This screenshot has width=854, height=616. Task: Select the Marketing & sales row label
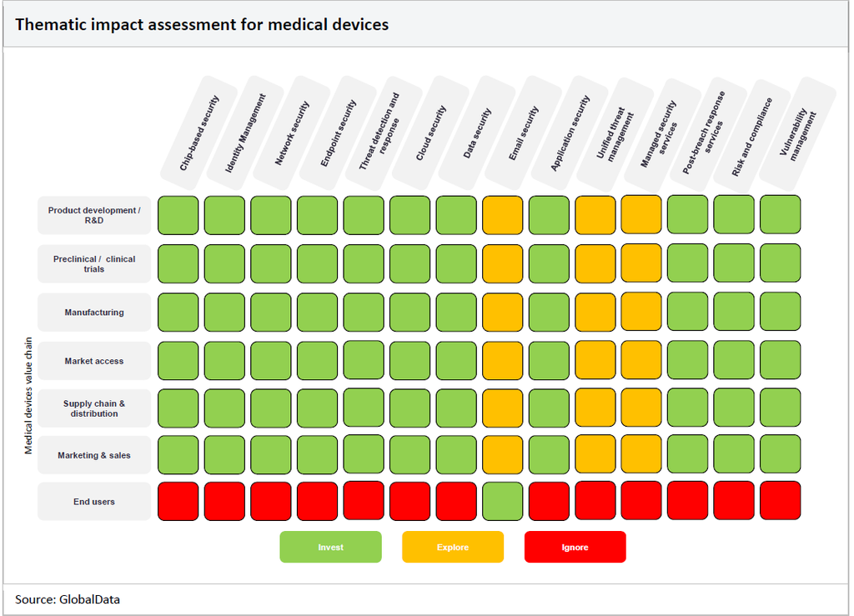tap(94, 455)
